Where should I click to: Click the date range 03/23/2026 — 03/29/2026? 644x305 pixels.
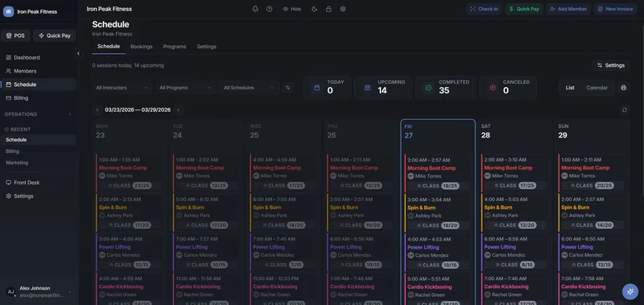pyautogui.click(x=138, y=110)
